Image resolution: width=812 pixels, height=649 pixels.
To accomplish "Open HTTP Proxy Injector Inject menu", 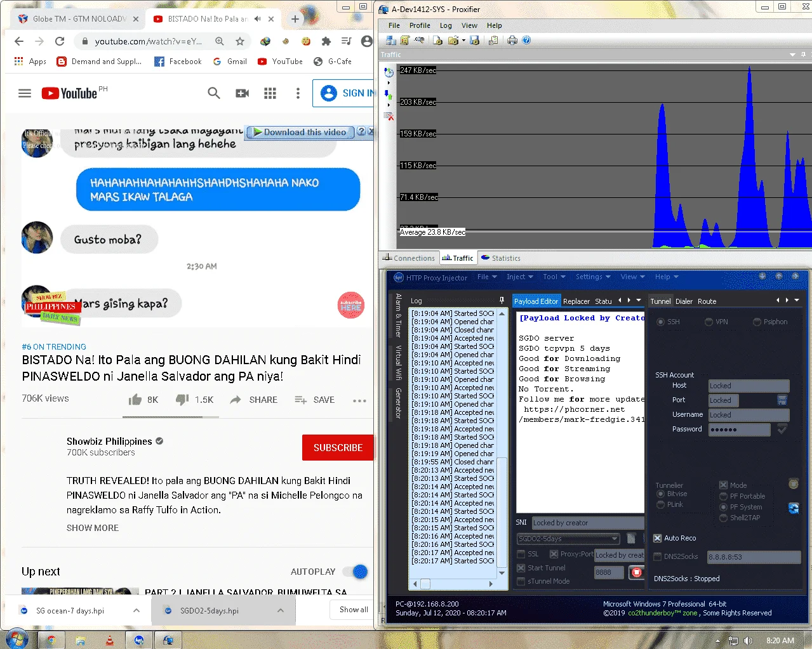I will click(x=520, y=277).
